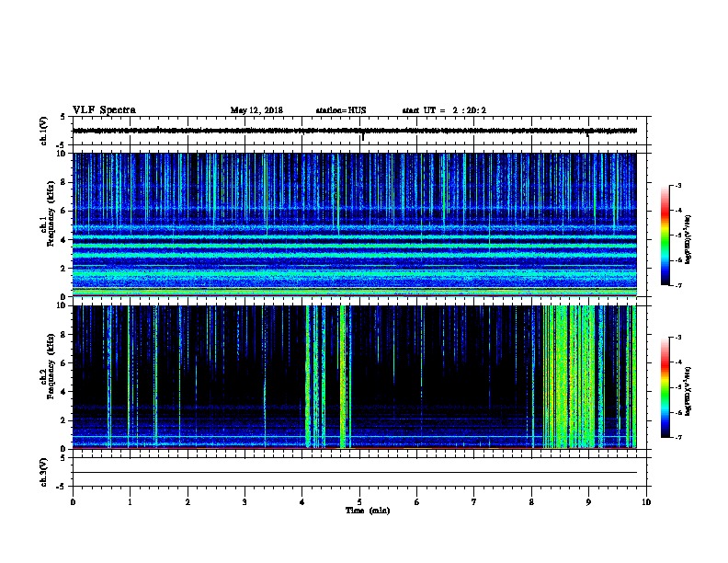Click the ch.1 color bar log(PSD) label
This screenshot has height=563, width=728.
pos(688,239)
